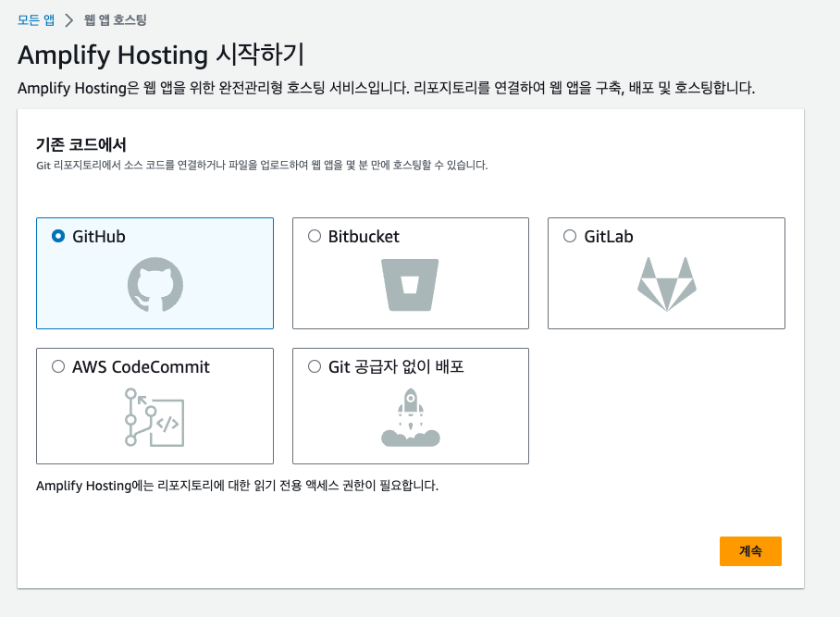Click the GitLab fox logo icon

tap(666, 284)
